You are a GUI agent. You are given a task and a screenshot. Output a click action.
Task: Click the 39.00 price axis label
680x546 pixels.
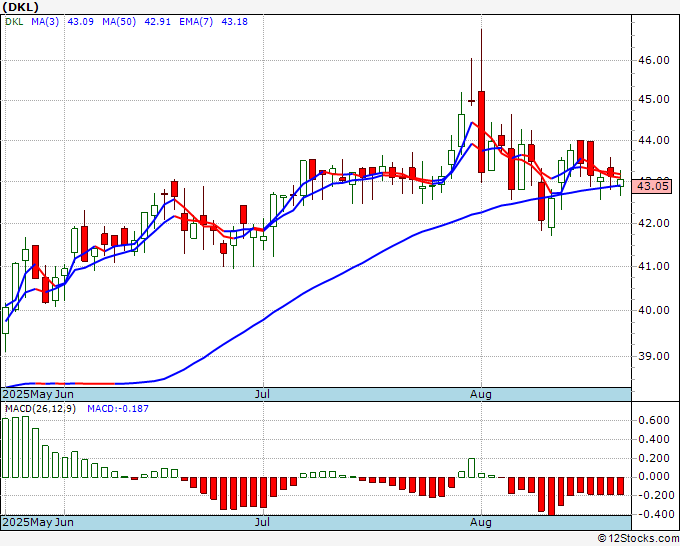coord(654,356)
